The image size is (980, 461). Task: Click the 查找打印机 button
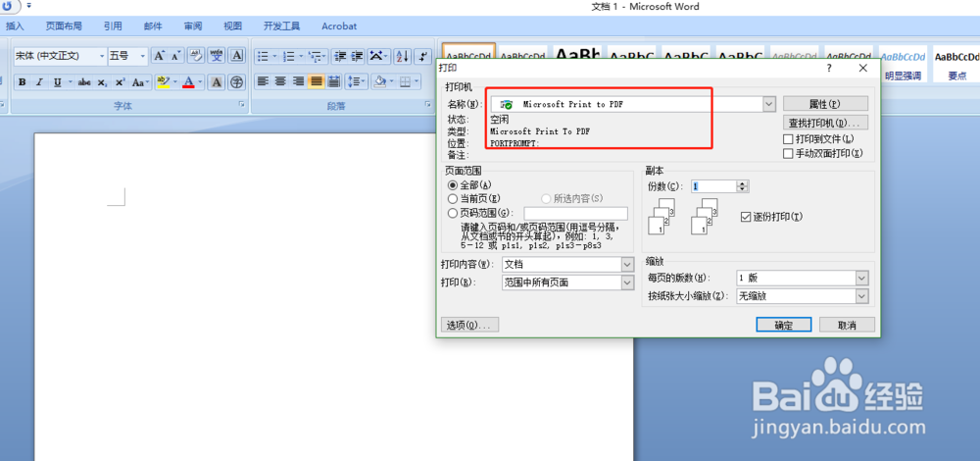(825, 122)
